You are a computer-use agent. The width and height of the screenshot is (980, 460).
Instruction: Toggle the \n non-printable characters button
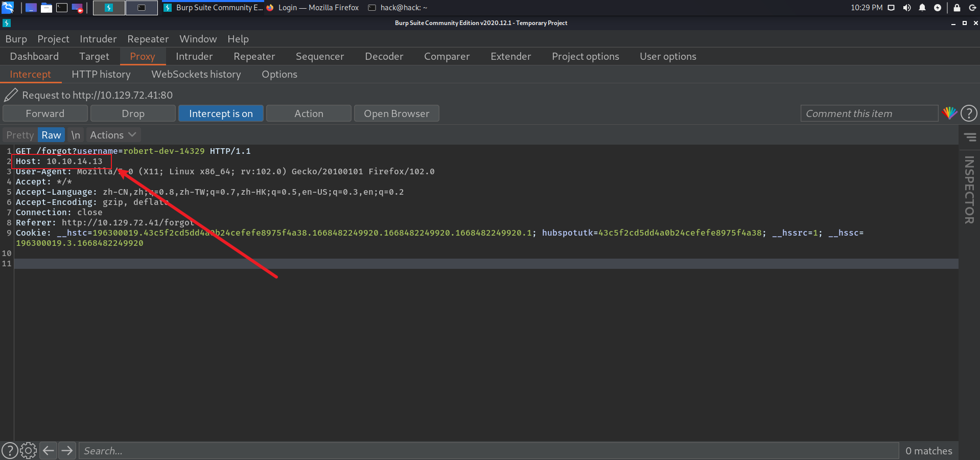76,135
